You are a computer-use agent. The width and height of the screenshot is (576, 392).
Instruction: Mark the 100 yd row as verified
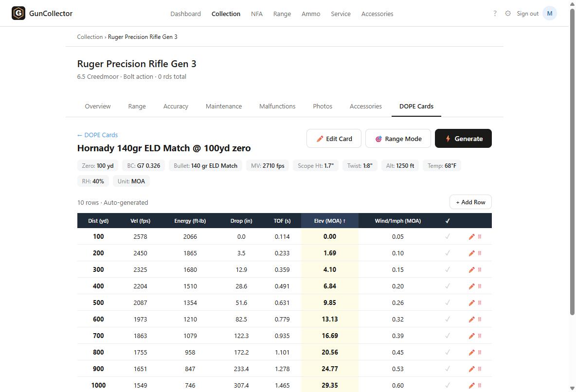click(x=448, y=236)
